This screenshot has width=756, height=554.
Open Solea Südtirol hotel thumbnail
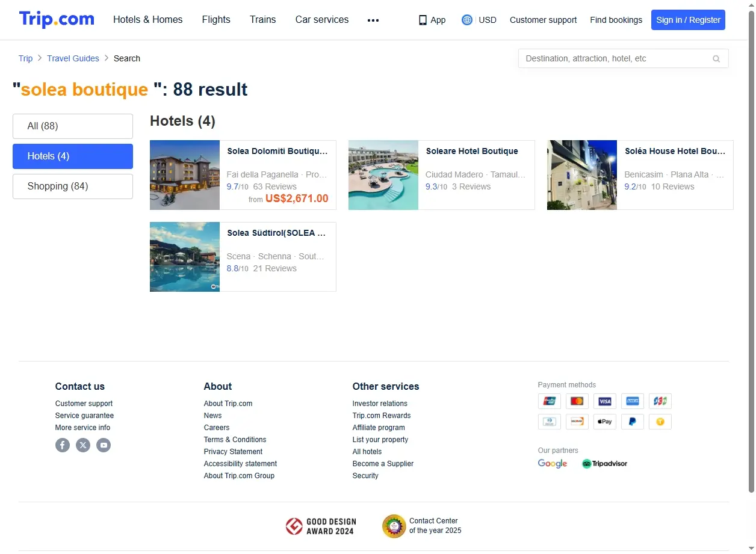click(185, 257)
